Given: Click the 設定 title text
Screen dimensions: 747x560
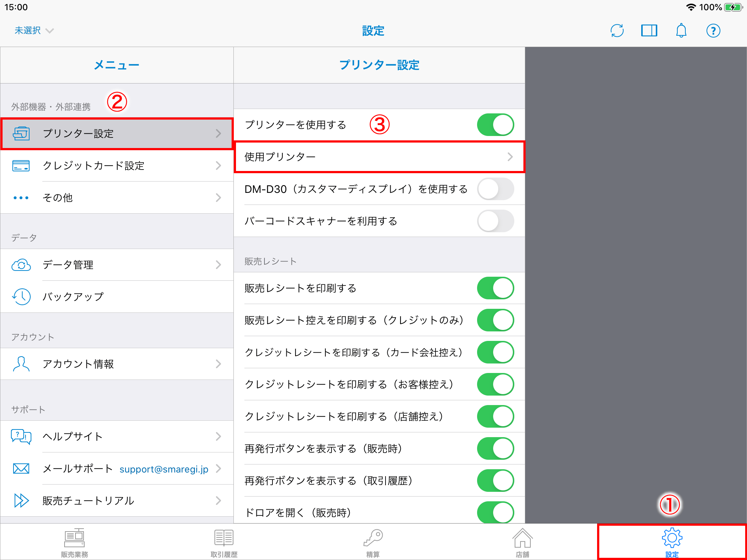Looking at the screenshot, I should click(373, 31).
